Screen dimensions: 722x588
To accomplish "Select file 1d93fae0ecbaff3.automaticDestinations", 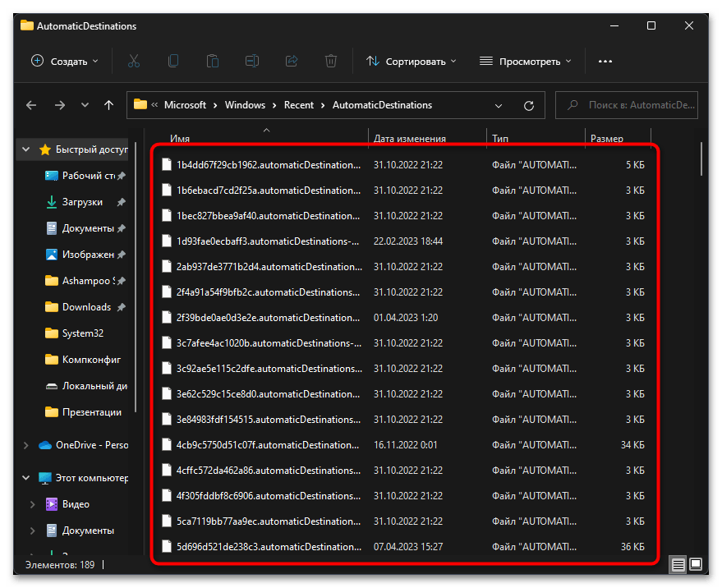I will (x=268, y=241).
